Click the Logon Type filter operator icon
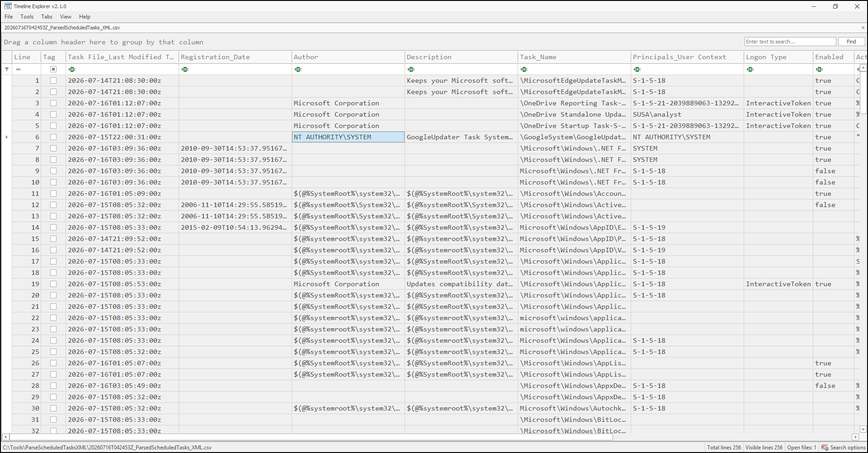The height and width of the screenshot is (453, 868). 750,69
